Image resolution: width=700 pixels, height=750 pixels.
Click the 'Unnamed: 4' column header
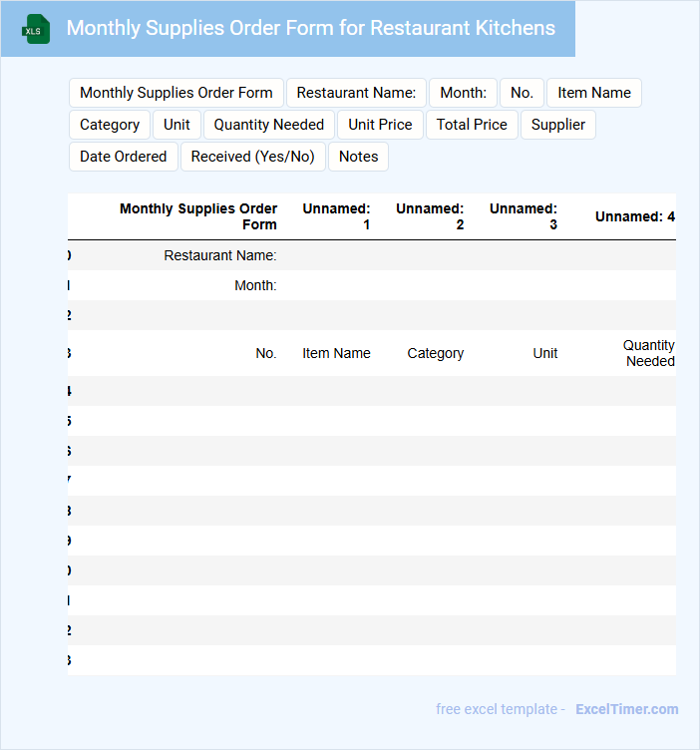[635, 216]
